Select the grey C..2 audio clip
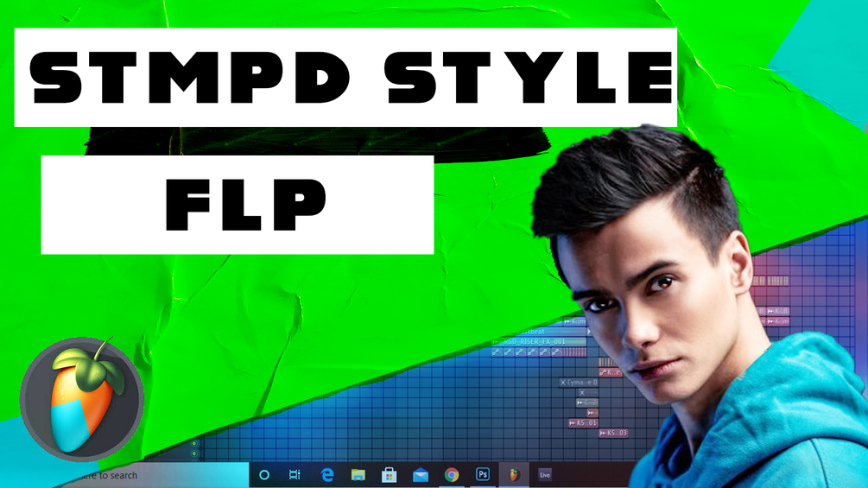This screenshot has width=868, height=488. pyautogui.click(x=587, y=402)
